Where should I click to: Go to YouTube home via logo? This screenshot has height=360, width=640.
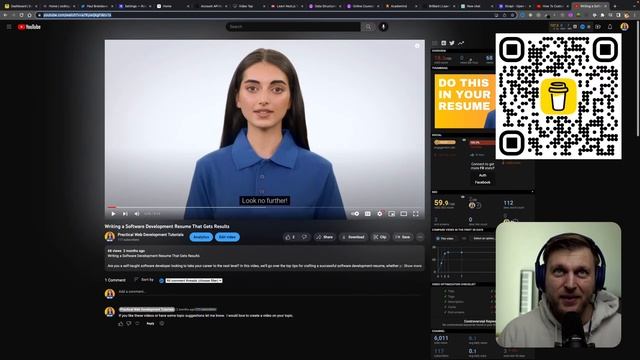click(x=29, y=27)
